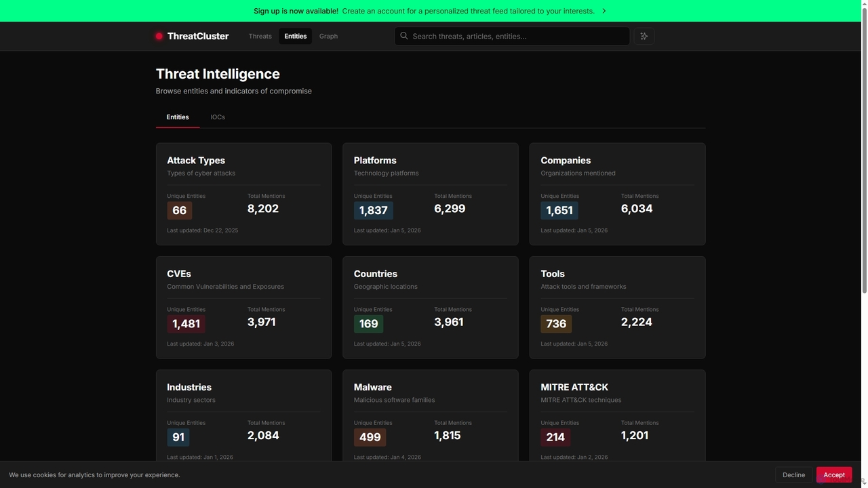Image resolution: width=868 pixels, height=488 pixels.
Task: Click the 6,034 total mentions value
Action: pyautogui.click(x=637, y=209)
